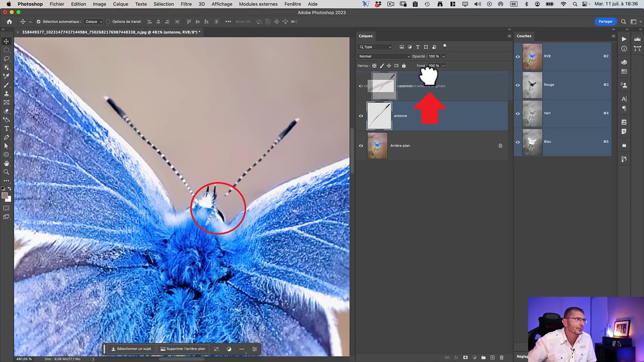Enable the Options de transf. checkbox

click(108, 22)
